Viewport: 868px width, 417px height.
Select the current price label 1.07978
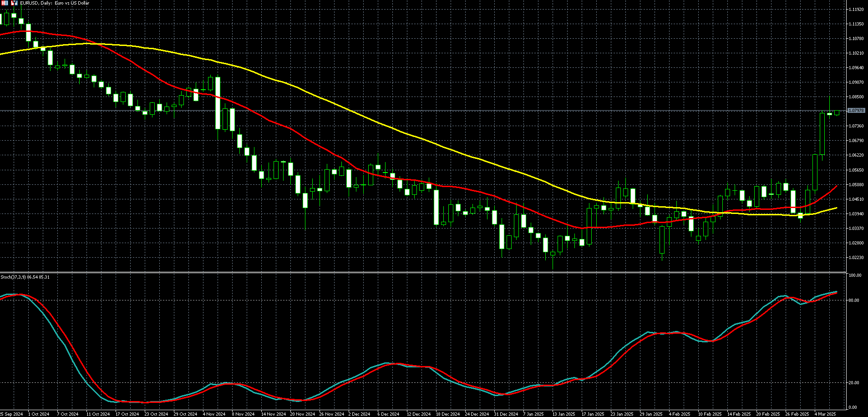(x=856, y=111)
